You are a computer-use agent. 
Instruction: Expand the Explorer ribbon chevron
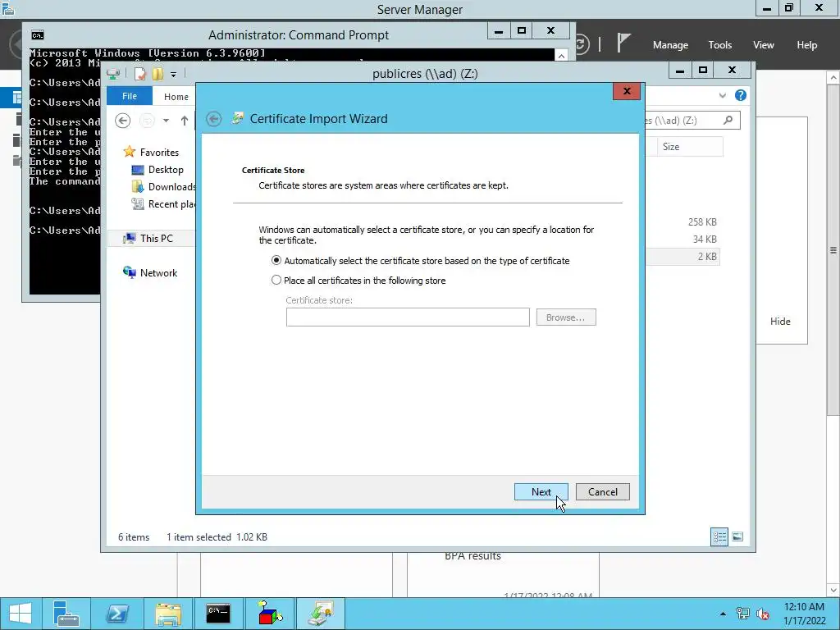click(x=722, y=95)
